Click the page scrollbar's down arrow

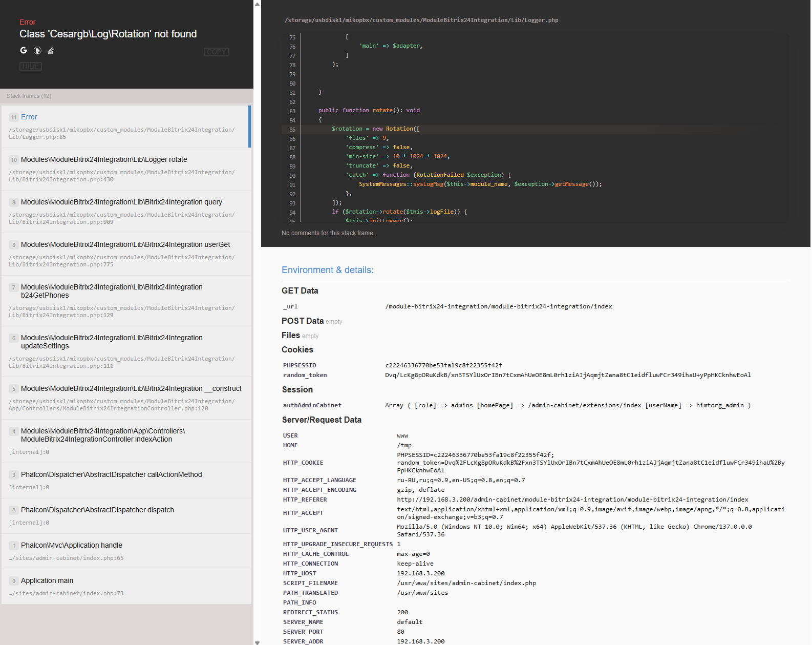click(257, 642)
